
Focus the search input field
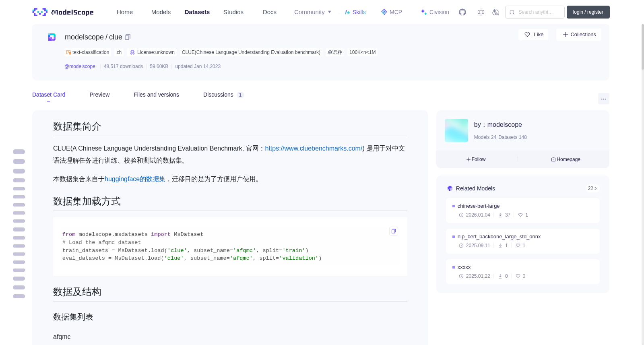tap(535, 12)
